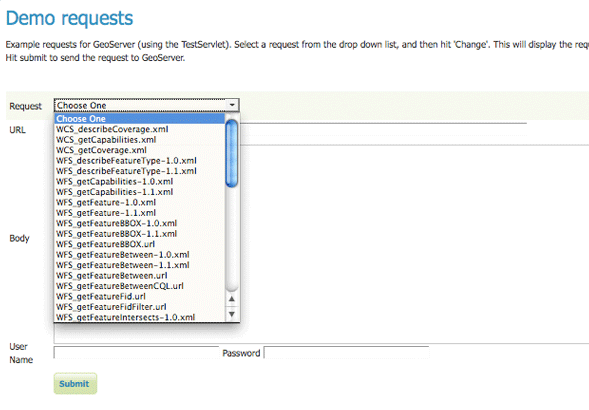This screenshot has height=410, width=589.
Task: Open the Request dropdown arrow
Action: [232, 105]
